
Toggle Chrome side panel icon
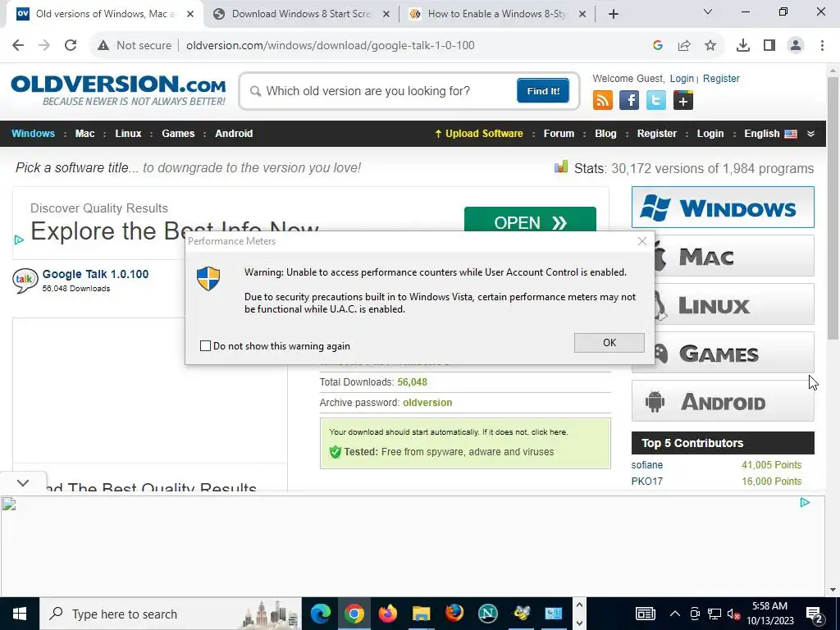pyautogui.click(x=769, y=46)
